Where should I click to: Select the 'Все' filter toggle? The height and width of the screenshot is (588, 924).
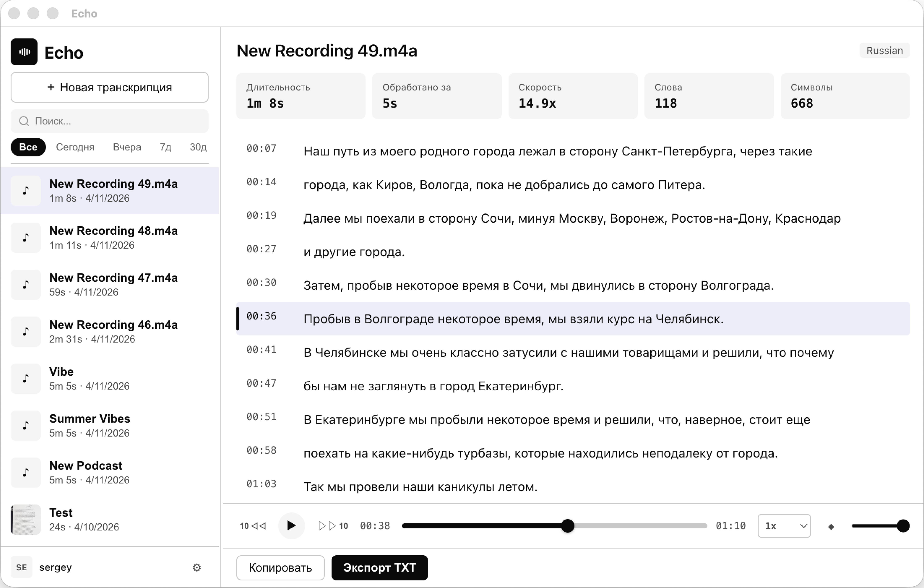point(28,147)
